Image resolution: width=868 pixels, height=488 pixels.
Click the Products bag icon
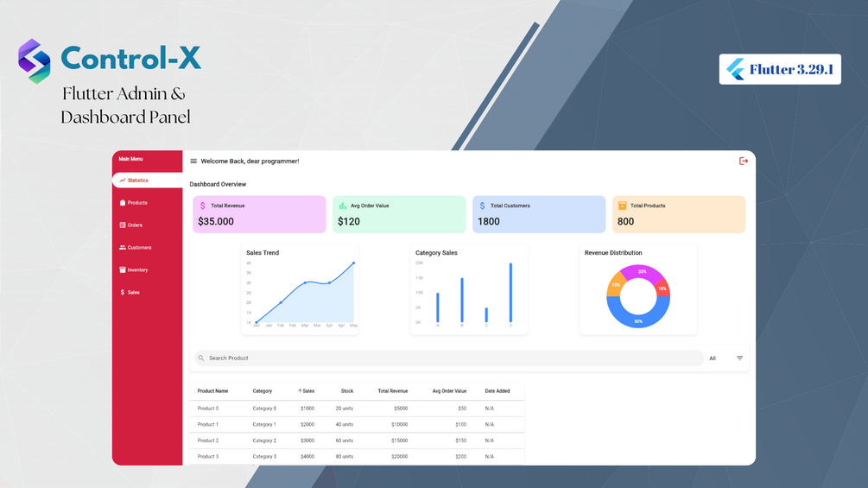[x=123, y=202]
